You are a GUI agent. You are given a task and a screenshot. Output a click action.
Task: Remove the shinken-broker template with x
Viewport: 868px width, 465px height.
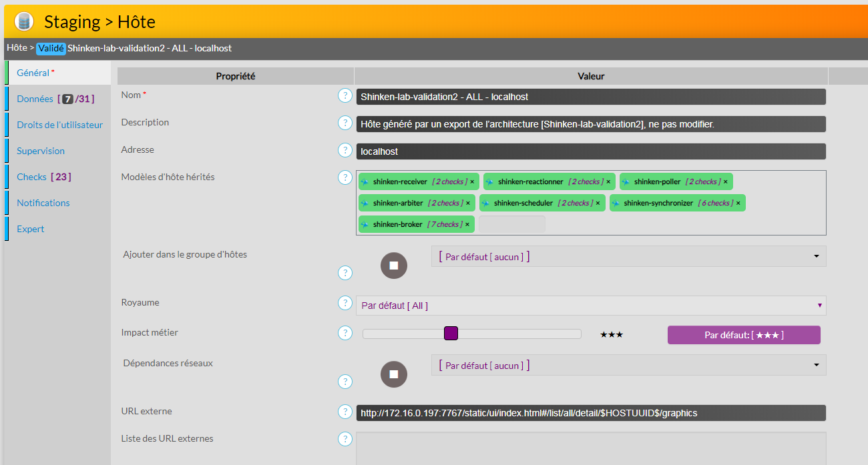tap(467, 224)
